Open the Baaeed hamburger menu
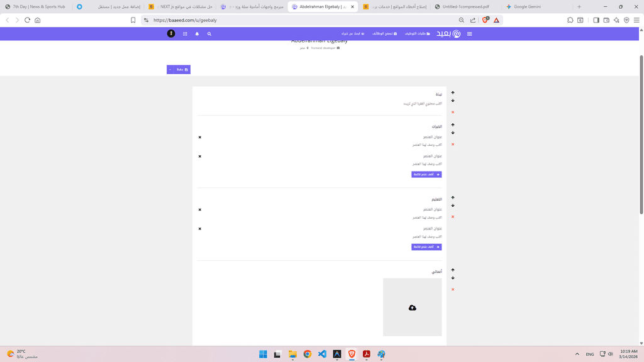This screenshot has width=644, height=362. [469, 34]
